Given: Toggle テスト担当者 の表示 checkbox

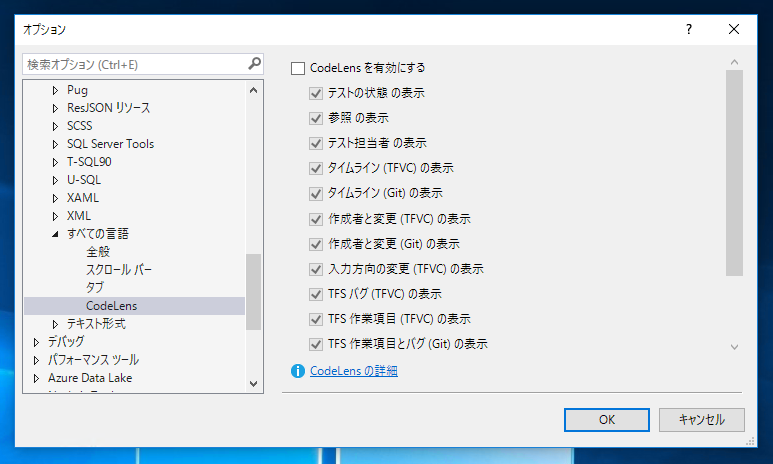Looking at the screenshot, I should 316,143.
